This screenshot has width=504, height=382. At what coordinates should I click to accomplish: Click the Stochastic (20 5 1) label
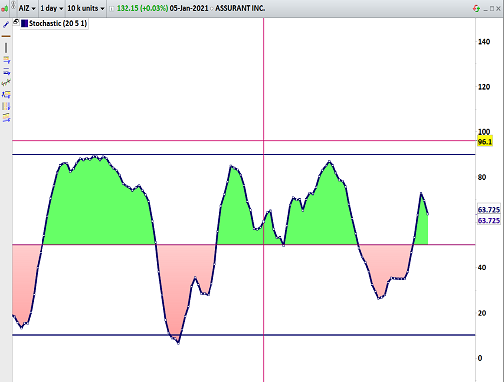(58, 23)
